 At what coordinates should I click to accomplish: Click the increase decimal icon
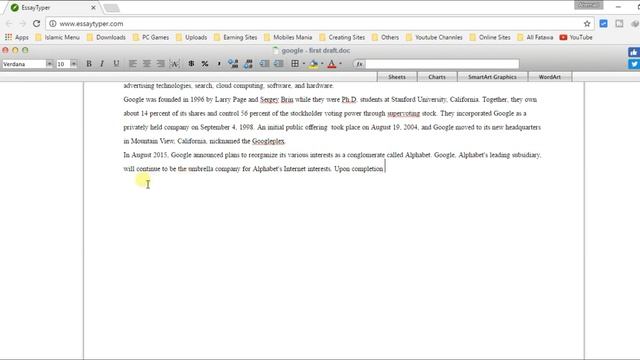click(x=233, y=64)
